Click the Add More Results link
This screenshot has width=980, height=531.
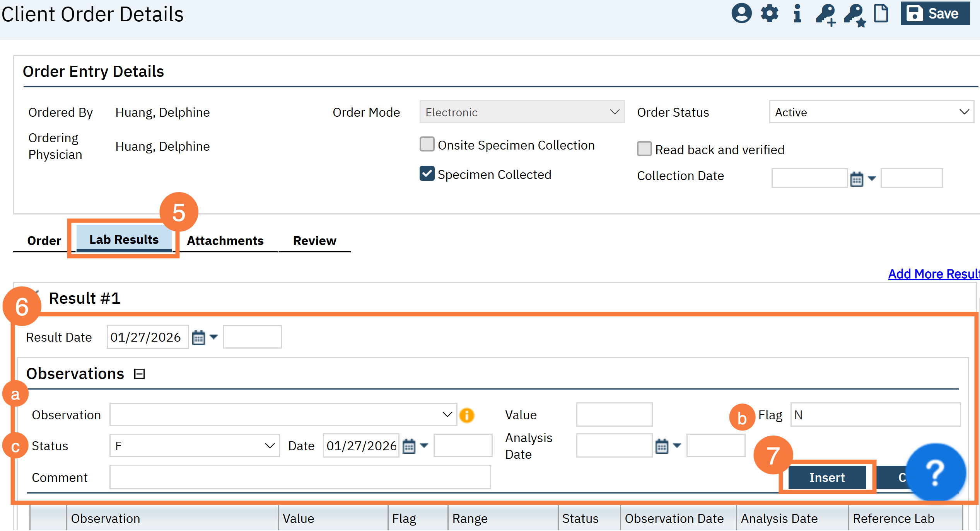tap(934, 274)
